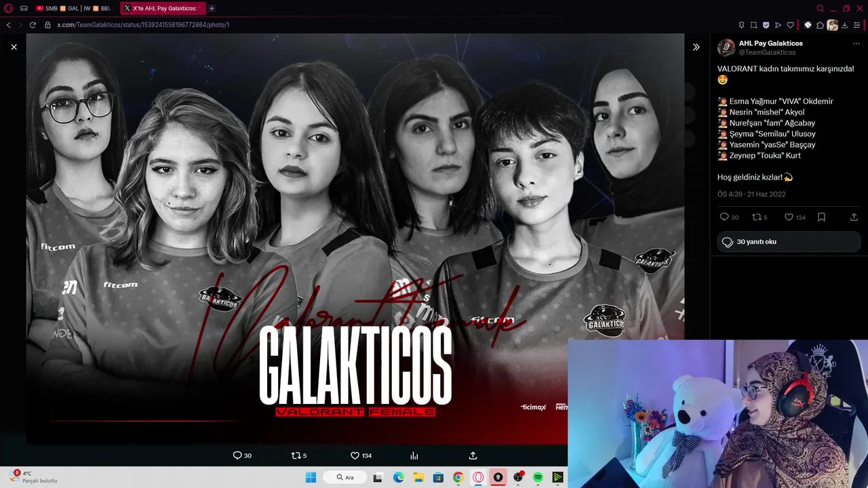Switch to the X'te AHL Pay Galakticos tab
The width and height of the screenshot is (868, 488).
(163, 8)
